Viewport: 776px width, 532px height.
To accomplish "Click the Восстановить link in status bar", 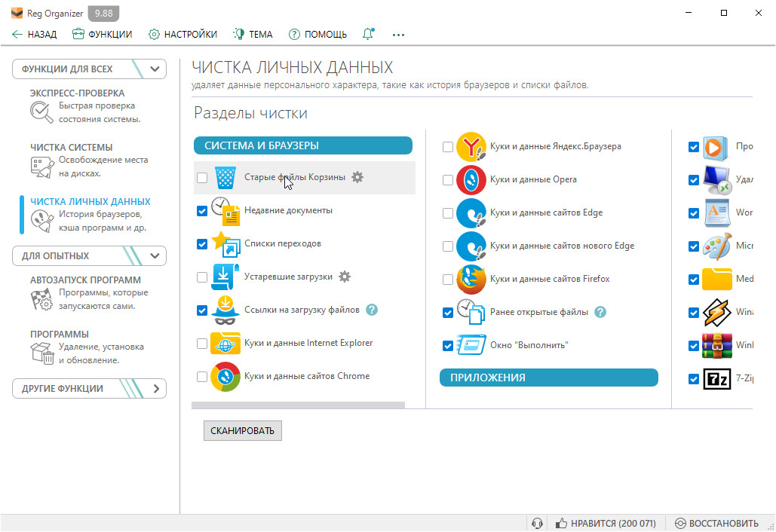I will 716,523.
